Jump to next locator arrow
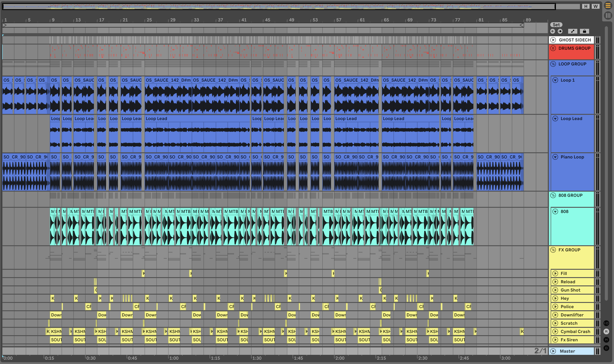 click(x=560, y=31)
